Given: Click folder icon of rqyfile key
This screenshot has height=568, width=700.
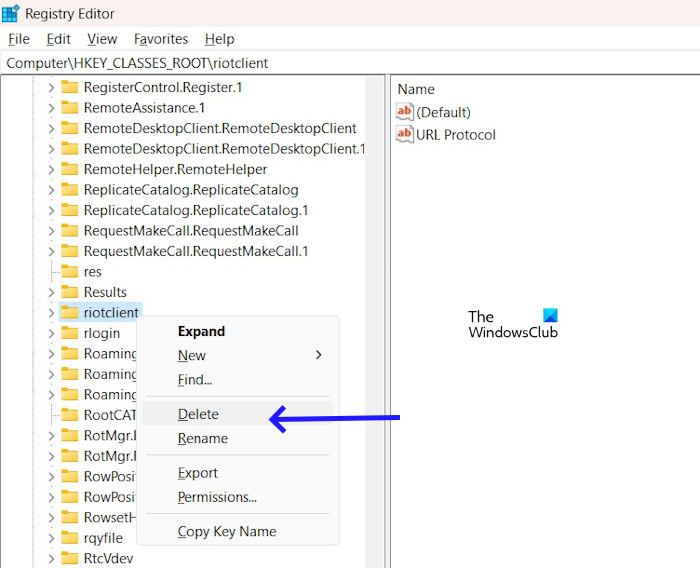Looking at the screenshot, I should pos(70,537).
